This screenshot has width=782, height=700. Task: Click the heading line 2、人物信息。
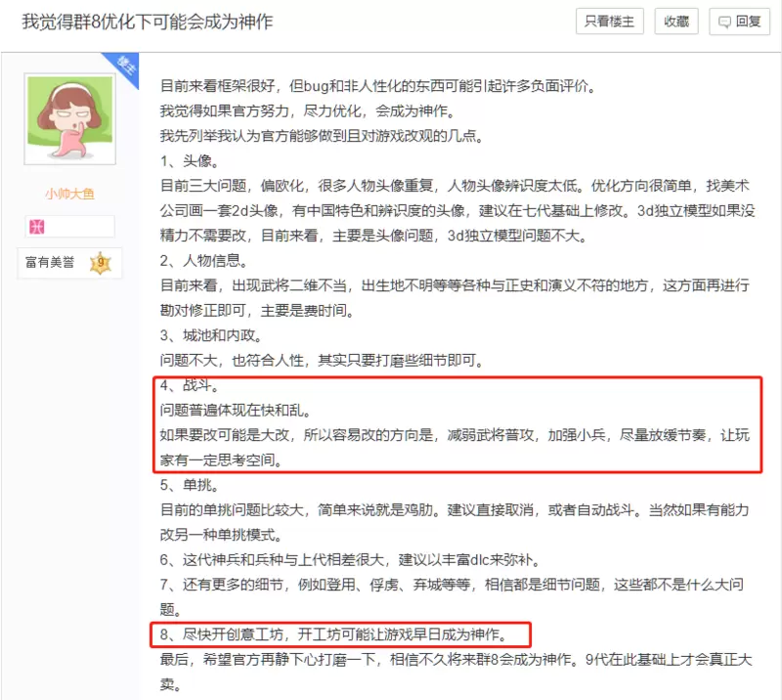click(x=204, y=260)
